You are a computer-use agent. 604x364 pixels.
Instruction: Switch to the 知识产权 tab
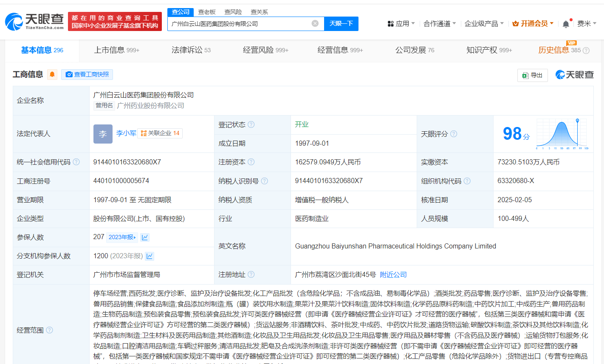[489, 50]
